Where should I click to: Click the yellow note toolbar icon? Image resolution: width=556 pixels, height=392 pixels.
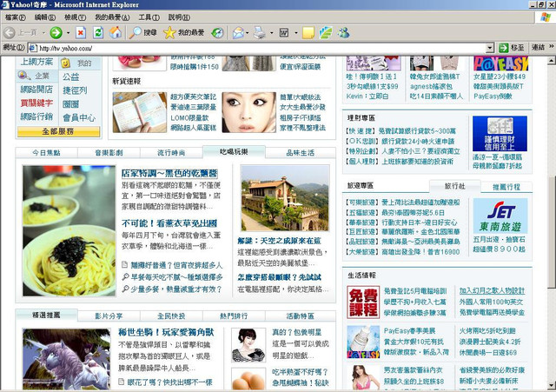[x=308, y=33]
